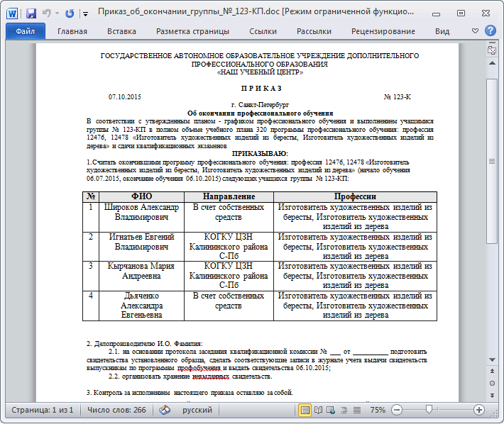Switch to Web Layout view

tap(331, 410)
